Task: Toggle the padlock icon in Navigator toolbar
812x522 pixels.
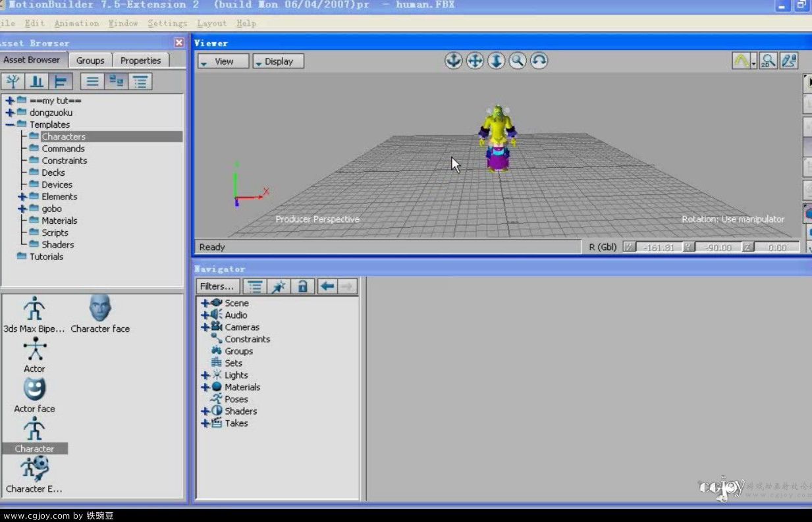Action: pos(302,286)
